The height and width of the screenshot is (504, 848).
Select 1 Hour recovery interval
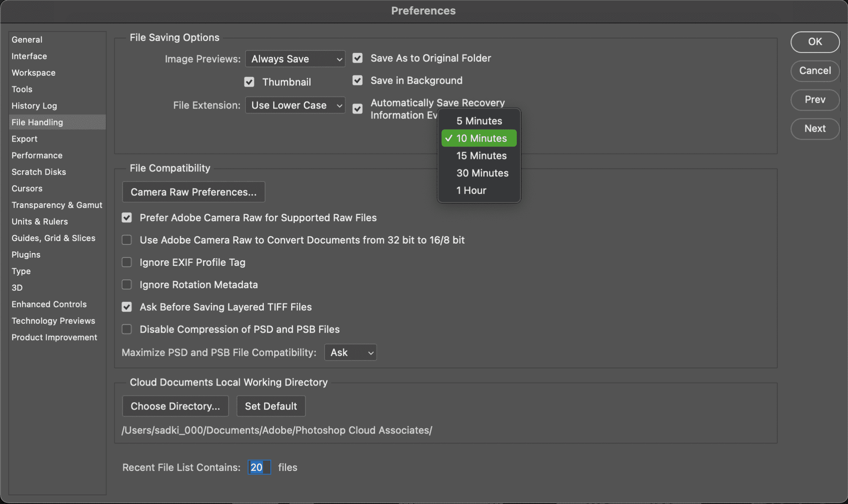471,190
